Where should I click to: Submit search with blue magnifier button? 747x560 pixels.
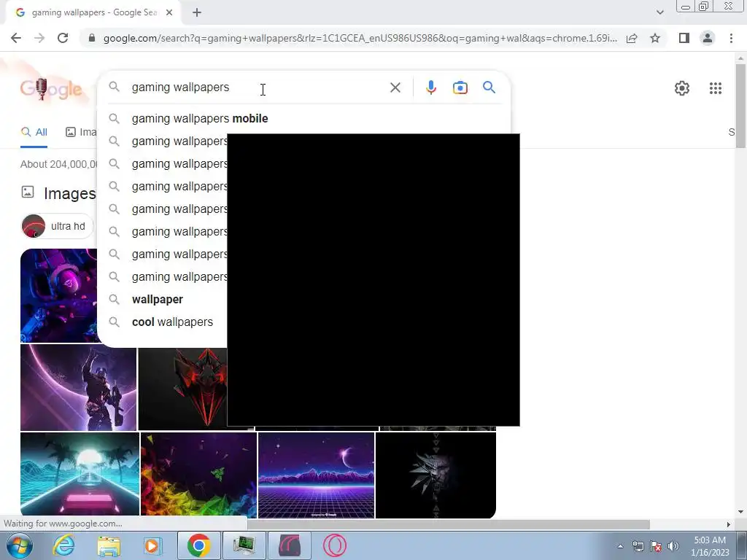(489, 87)
